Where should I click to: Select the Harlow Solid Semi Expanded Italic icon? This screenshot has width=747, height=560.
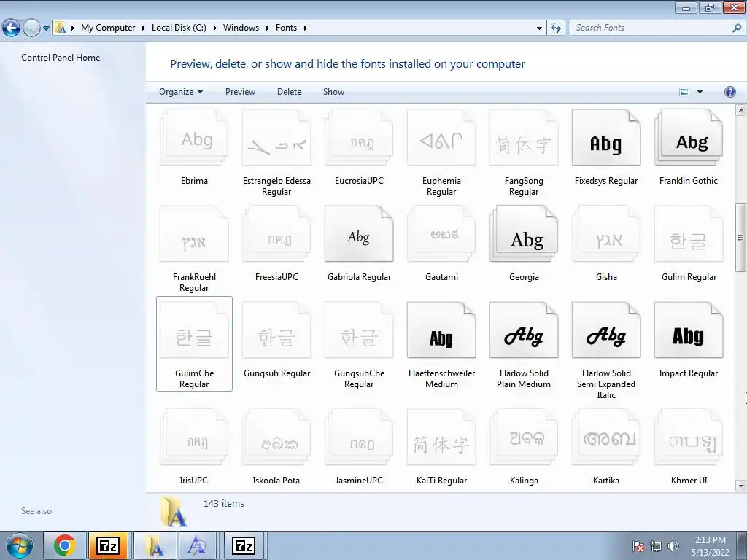[606, 330]
